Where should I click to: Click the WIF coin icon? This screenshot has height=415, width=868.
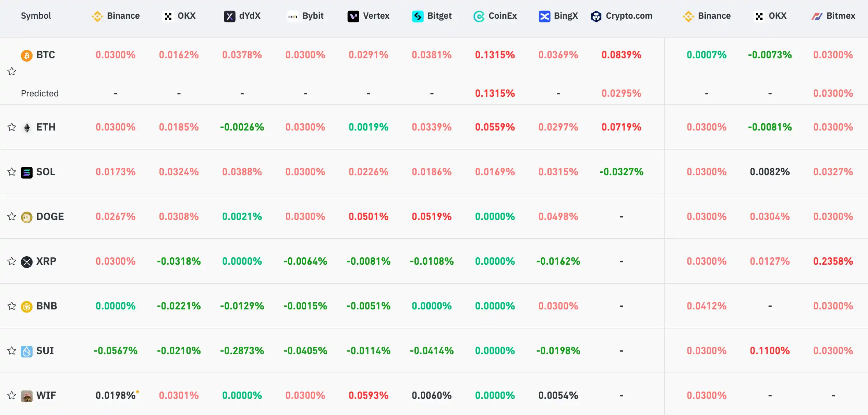pyautogui.click(x=26, y=396)
